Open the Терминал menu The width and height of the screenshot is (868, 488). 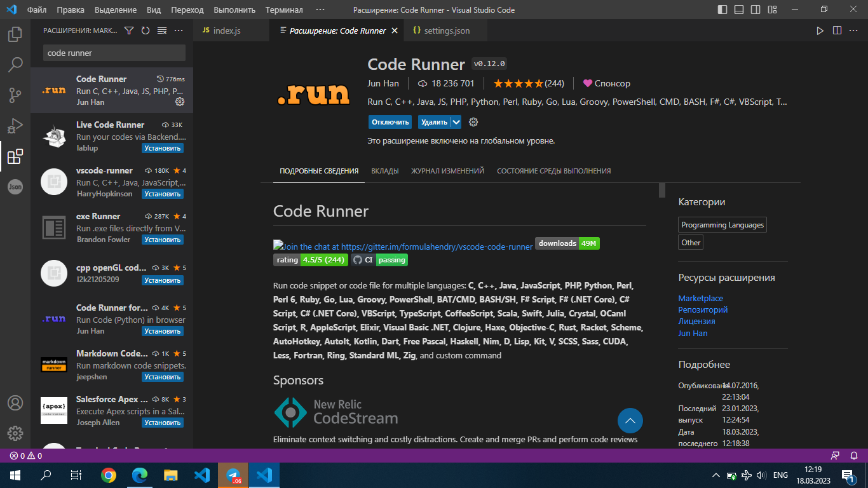[283, 10]
